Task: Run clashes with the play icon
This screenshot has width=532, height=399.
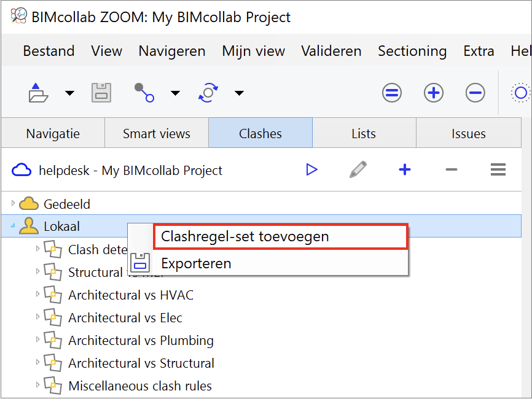Action: [312, 170]
